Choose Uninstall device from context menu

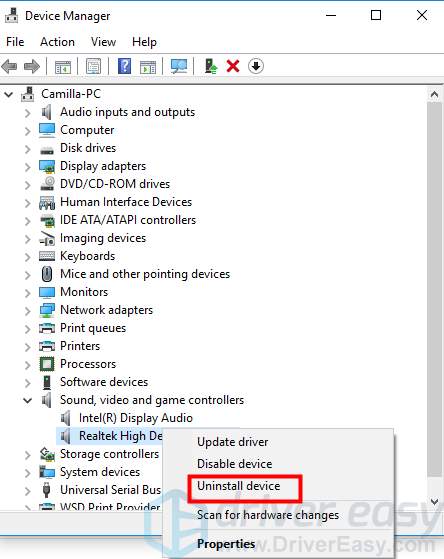point(238,486)
